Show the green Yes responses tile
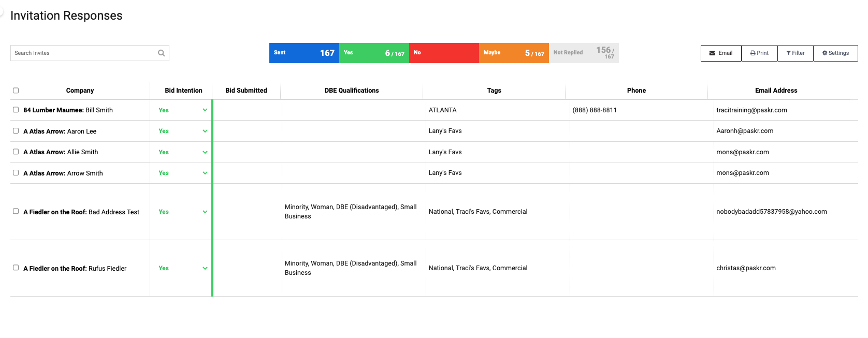The height and width of the screenshot is (338, 868). click(x=374, y=53)
